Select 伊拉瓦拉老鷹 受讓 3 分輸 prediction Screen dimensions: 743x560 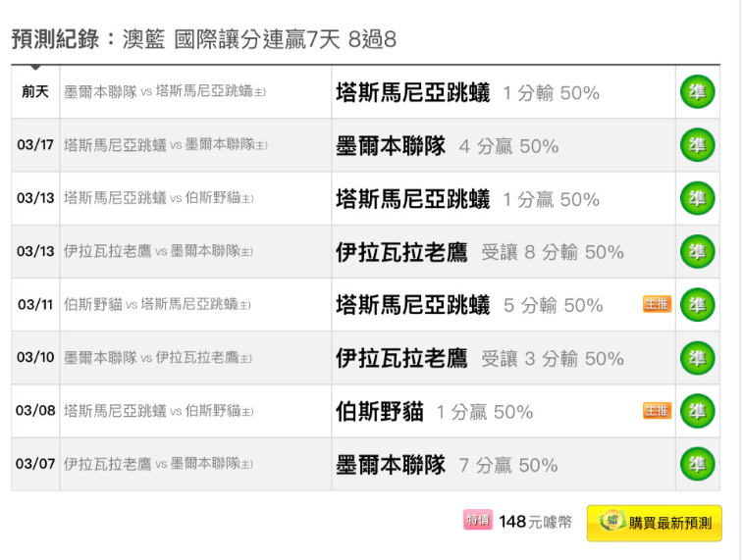pos(480,358)
